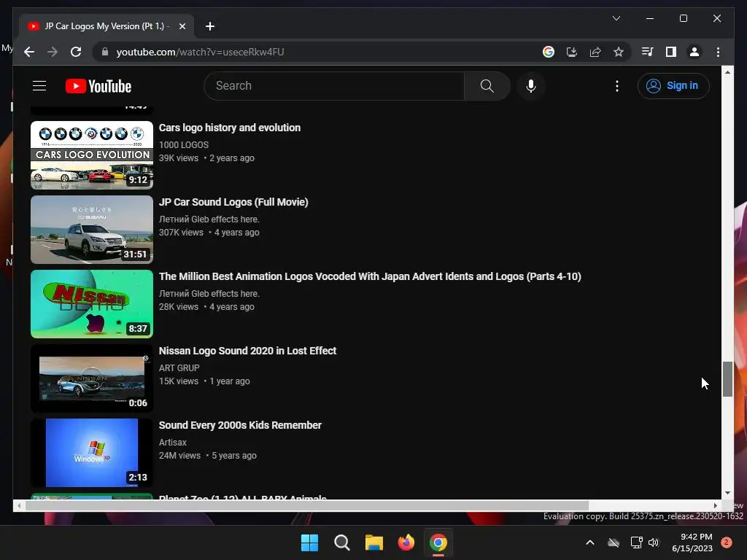Open Cars logo history and evolution thumbnail
This screenshot has width=747, height=560.
(x=92, y=155)
